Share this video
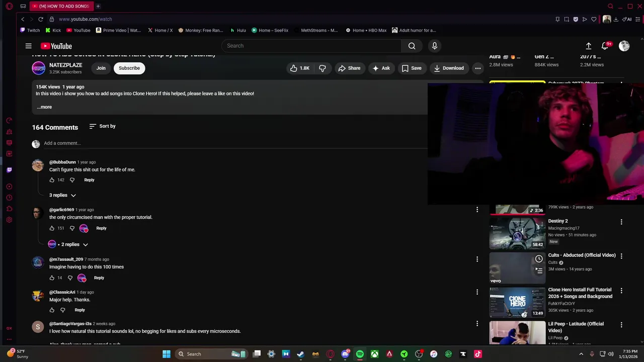The image size is (644, 362). 349,68
